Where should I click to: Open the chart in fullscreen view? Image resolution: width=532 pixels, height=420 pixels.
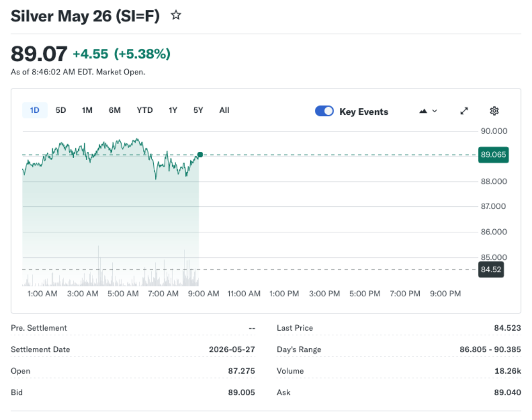463,111
